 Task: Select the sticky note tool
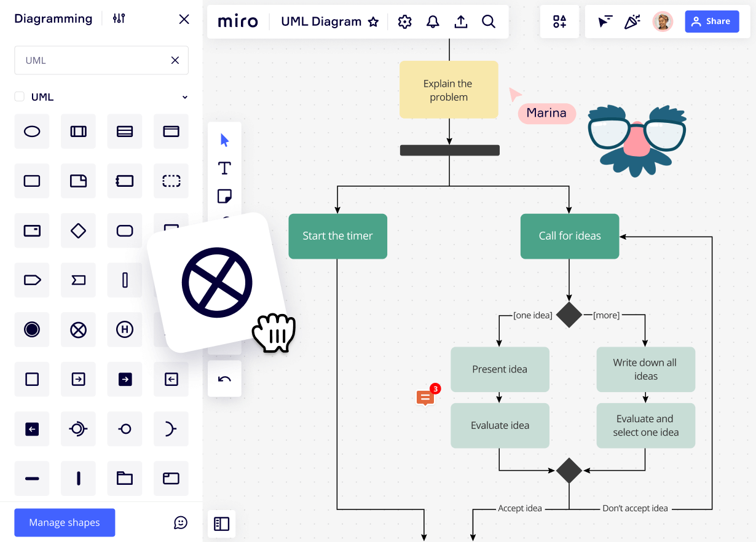[224, 196]
